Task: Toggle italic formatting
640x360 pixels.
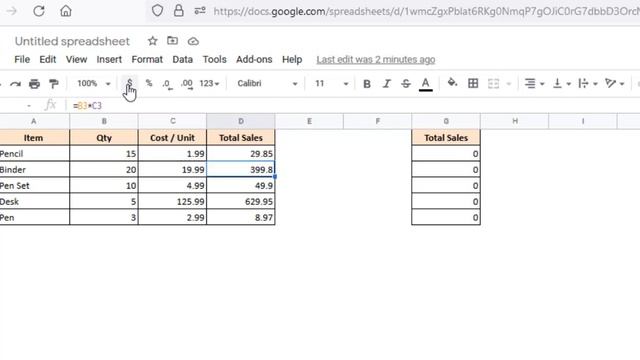Action: [386, 84]
